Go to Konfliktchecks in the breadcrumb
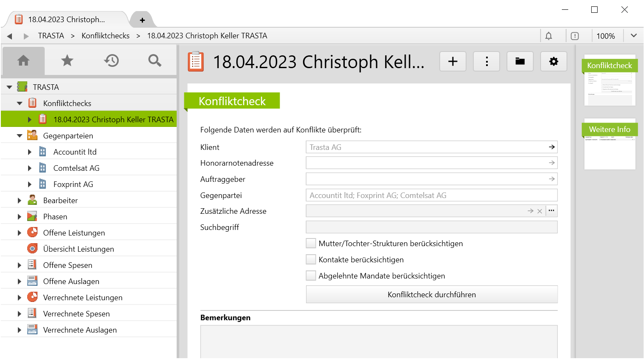 pyautogui.click(x=106, y=36)
